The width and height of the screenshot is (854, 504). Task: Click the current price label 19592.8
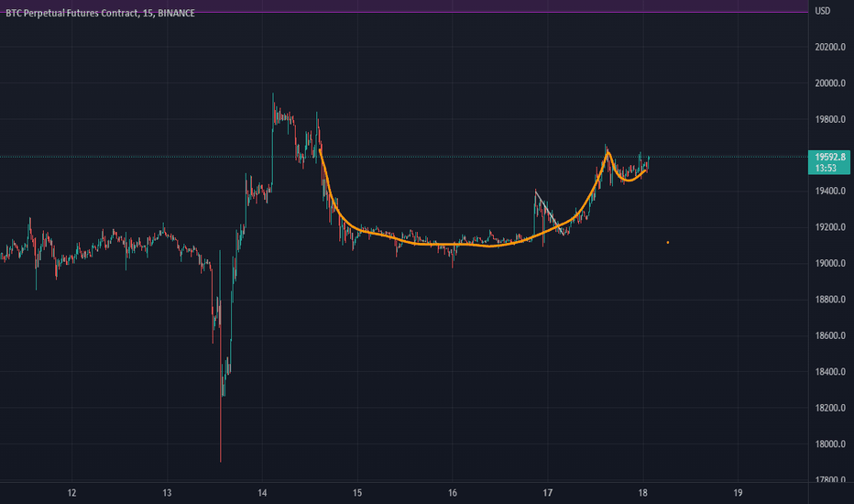pos(830,157)
